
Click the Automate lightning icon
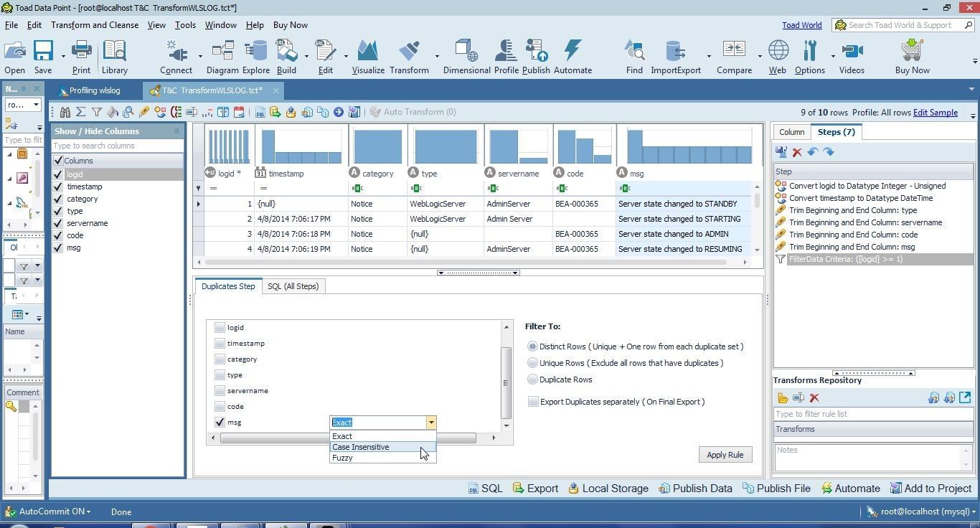[x=573, y=57]
